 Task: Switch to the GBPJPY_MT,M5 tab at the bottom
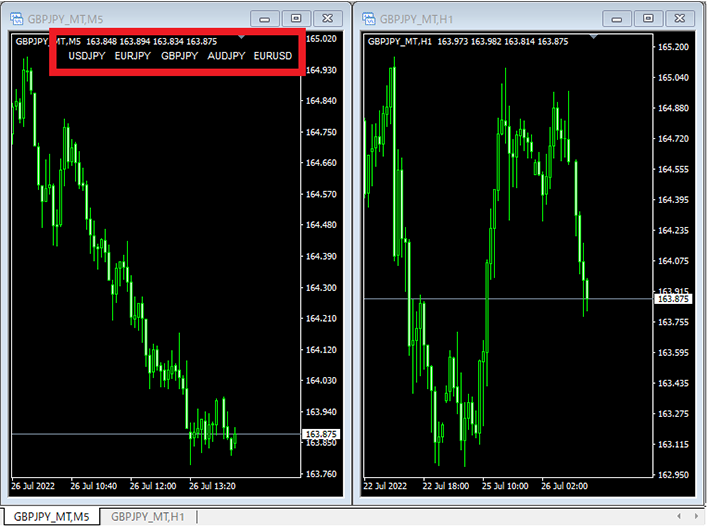coord(52,516)
